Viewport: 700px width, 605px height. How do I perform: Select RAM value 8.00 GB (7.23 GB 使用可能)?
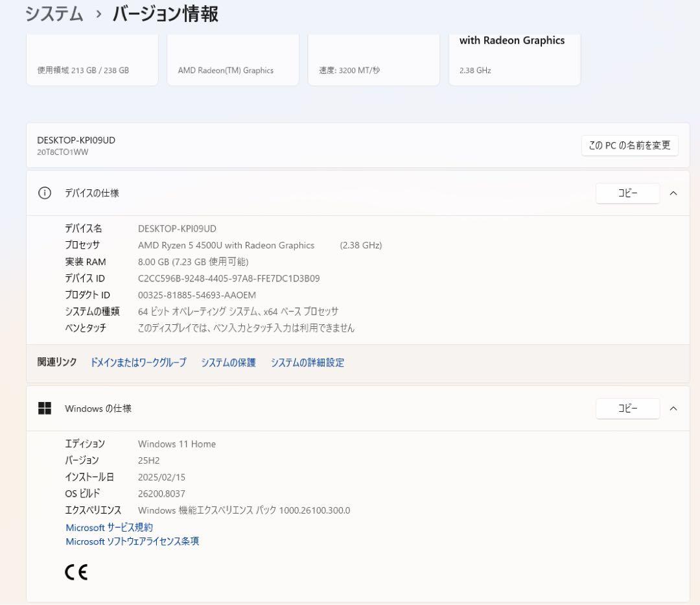[x=193, y=261]
